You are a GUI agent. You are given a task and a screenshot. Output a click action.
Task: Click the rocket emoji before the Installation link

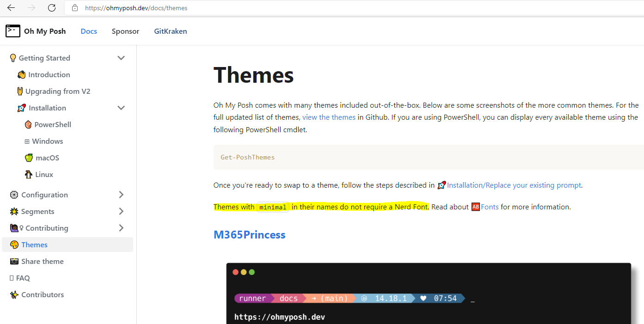442,185
